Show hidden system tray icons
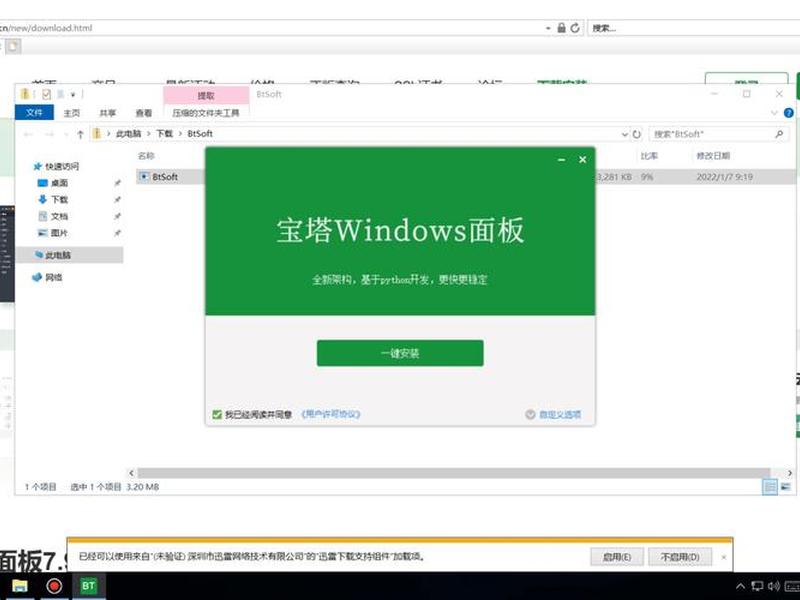Viewport: 800px width, 600px height. coord(740,586)
